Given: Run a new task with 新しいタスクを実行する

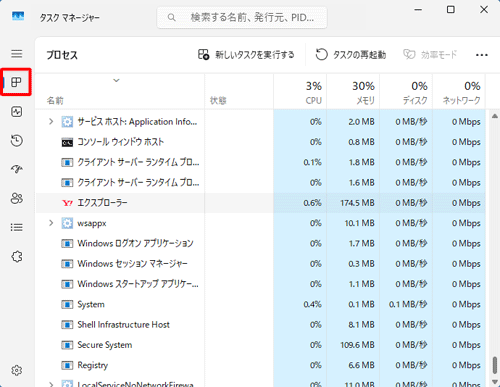Looking at the screenshot, I should [x=246, y=55].
